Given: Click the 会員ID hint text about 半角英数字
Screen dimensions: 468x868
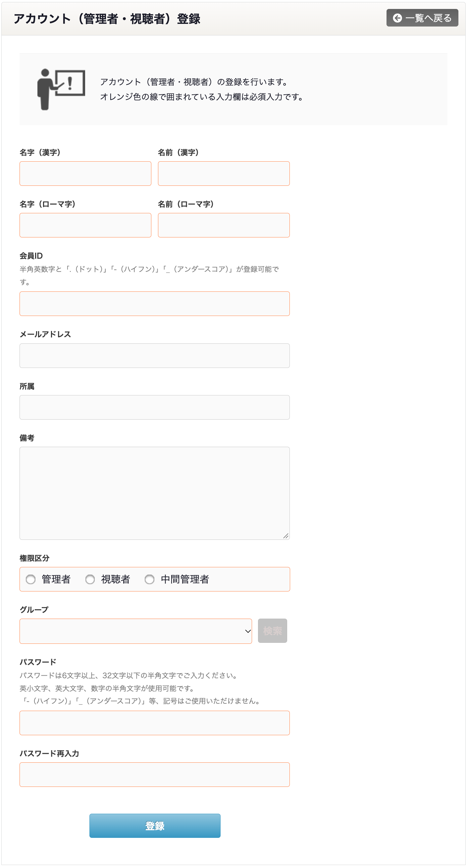Looking at the screenshot, I should pyautogui.click(x=149, y=276).
